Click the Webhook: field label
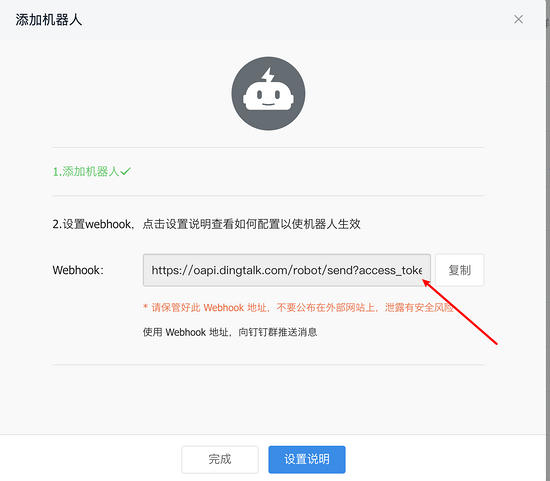The height and width of the screenshot is (481, 550). [x=78, y=270]
